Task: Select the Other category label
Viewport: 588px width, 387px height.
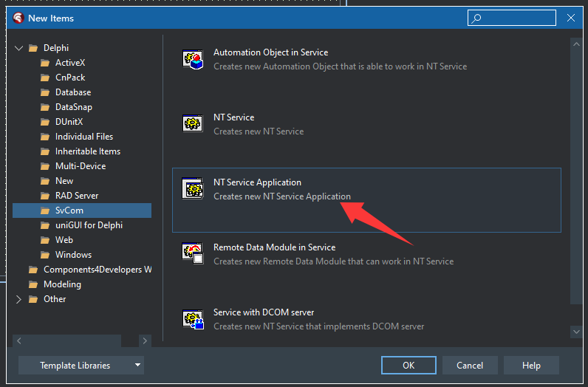Action: coord(55,299)
